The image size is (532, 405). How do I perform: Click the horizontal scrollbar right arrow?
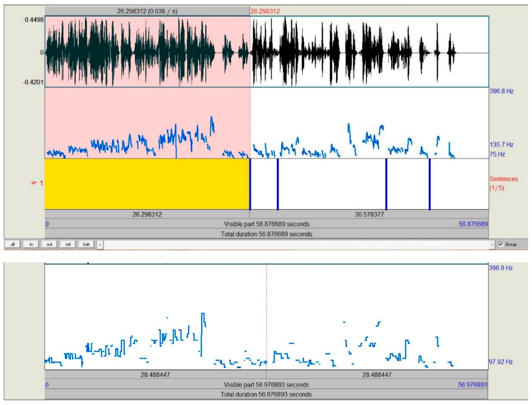point(492,244)
